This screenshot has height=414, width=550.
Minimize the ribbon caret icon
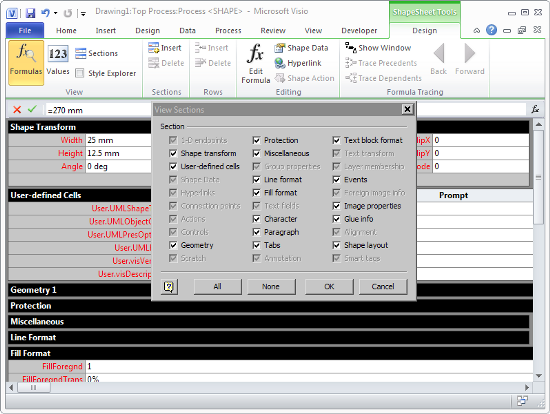(x=477, y=31)
